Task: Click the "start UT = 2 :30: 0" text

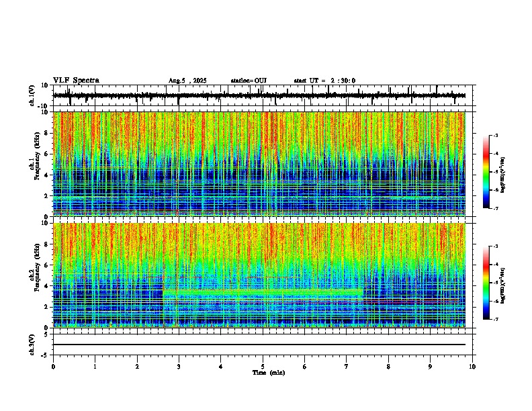Action: tap(324, 81)
